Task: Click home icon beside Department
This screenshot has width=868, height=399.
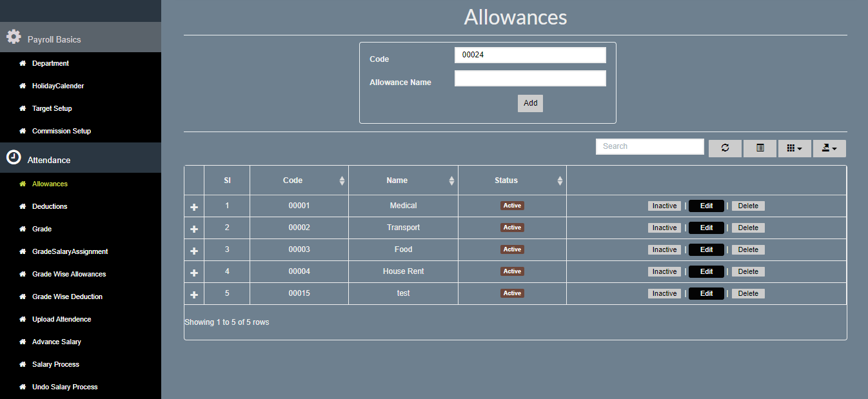Action: click(x=23, y=63)
